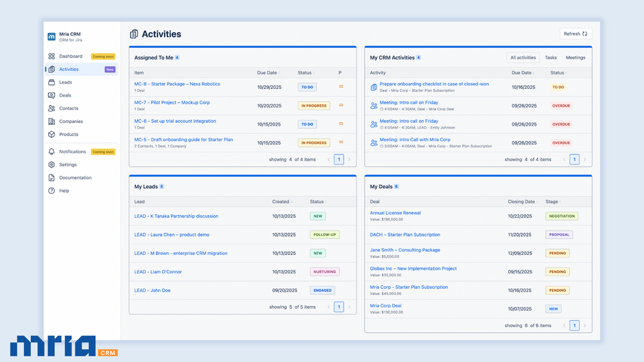Click the Notifications bell icon
Screen dimensions: 644x362
click(52, 152)
